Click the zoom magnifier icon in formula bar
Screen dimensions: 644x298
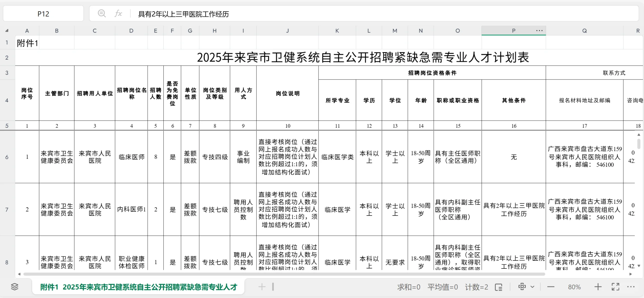[102, 14]
